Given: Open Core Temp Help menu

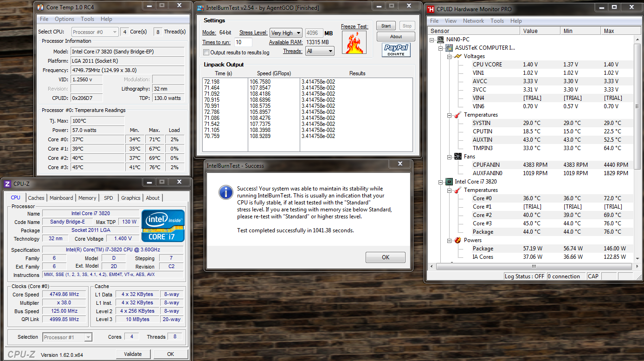Looking at the screenshot, I should [106, 19].
